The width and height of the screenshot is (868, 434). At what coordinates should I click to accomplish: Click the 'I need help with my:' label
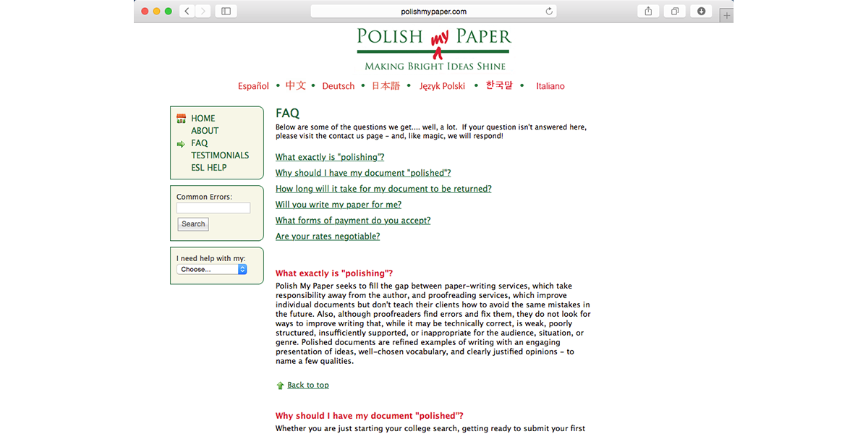211,258
